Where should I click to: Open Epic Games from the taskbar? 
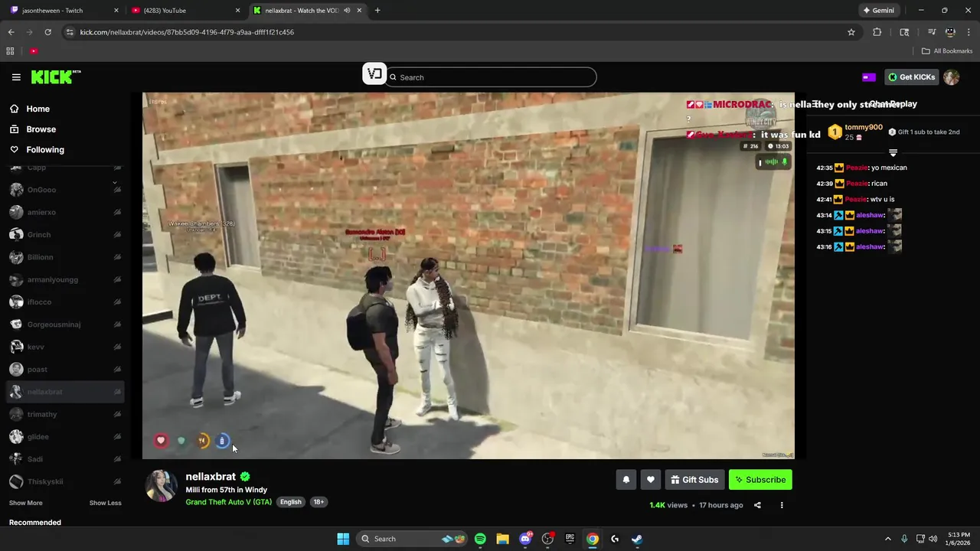[570, 539]
